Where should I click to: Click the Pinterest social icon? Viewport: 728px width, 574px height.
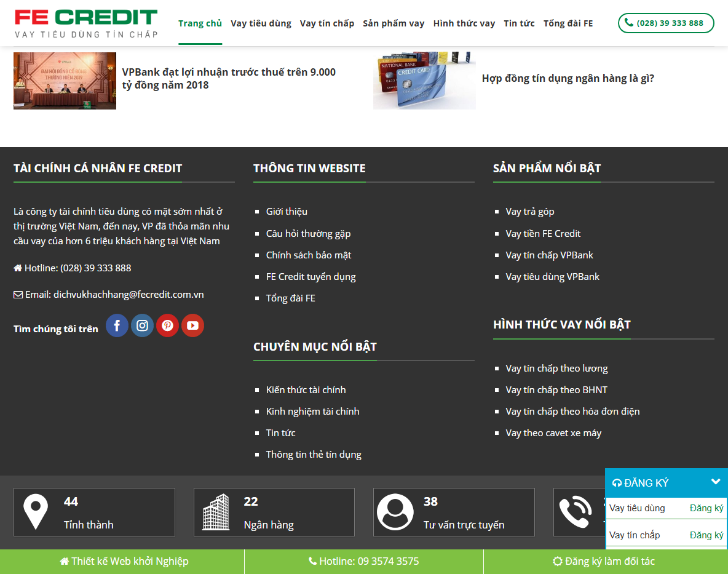click(167, 325)
